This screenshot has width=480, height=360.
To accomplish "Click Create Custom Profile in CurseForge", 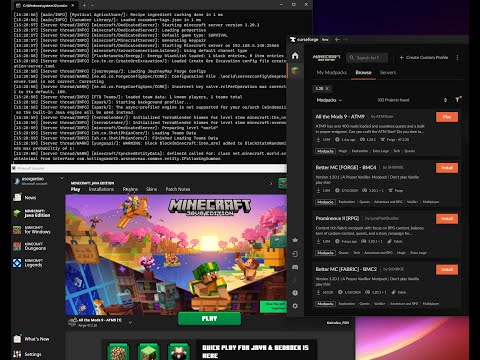I will (424, 57).
